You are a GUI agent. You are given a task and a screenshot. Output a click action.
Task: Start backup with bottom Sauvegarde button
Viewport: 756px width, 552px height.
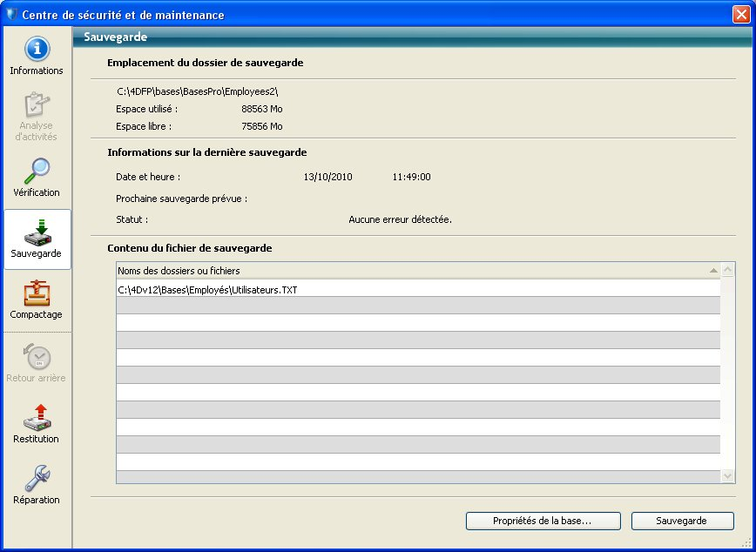[682, 521]
